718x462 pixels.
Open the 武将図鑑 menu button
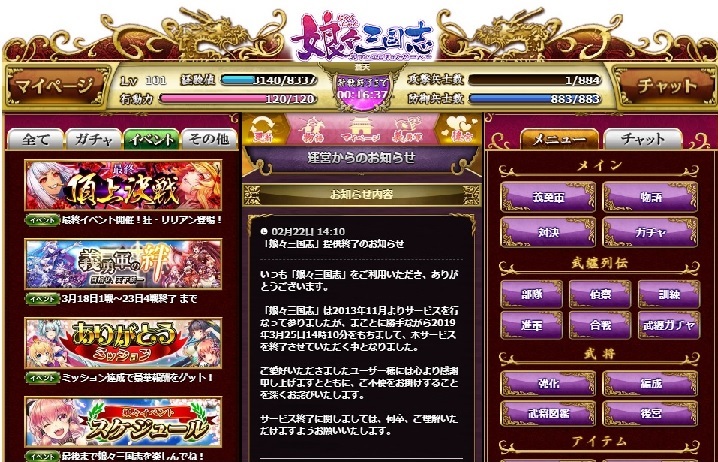[548, 413]
